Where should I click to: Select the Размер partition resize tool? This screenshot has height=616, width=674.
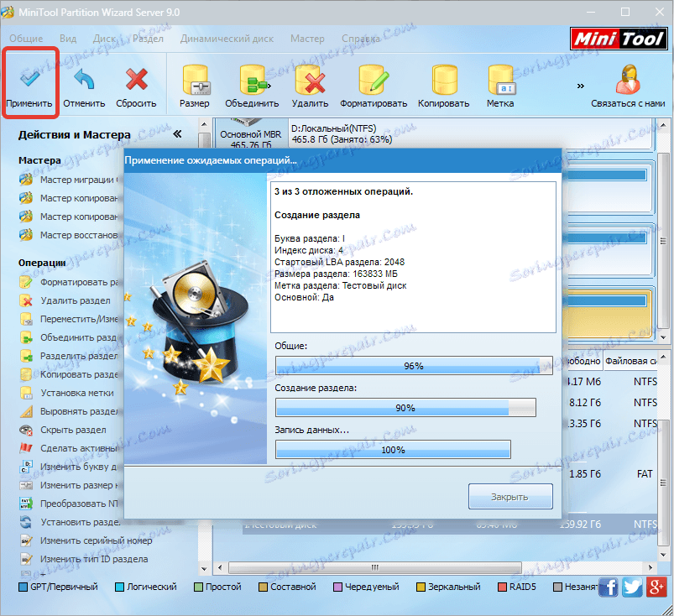tap(196, 80)
